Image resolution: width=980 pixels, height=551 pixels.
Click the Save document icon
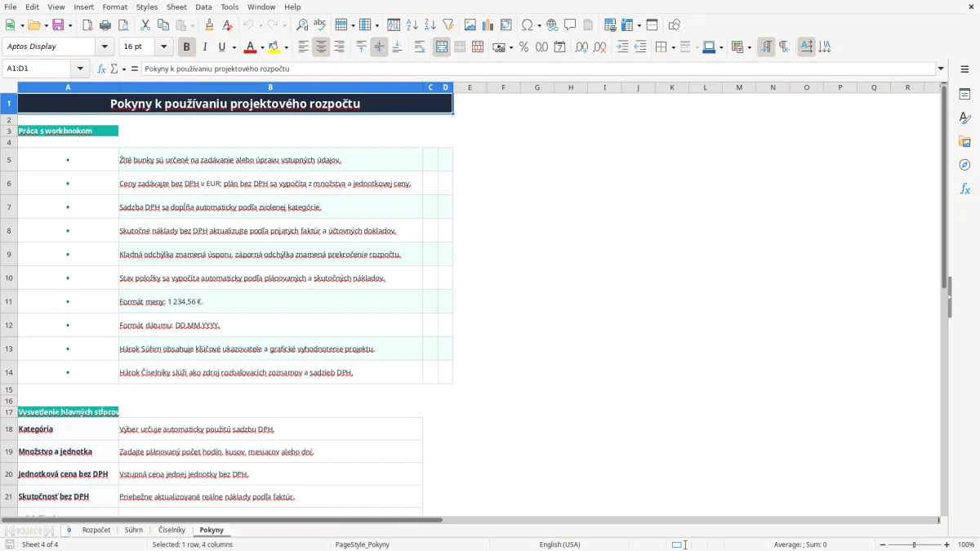pyautogui.click(x=58, y=25)
